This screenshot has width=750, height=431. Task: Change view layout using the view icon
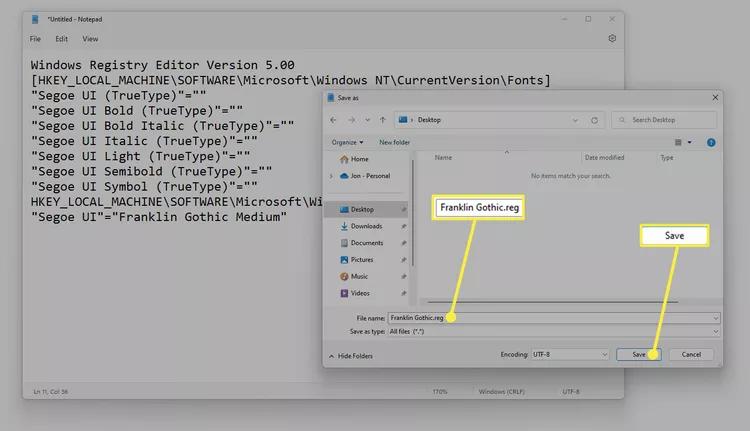tap(678, 142)
